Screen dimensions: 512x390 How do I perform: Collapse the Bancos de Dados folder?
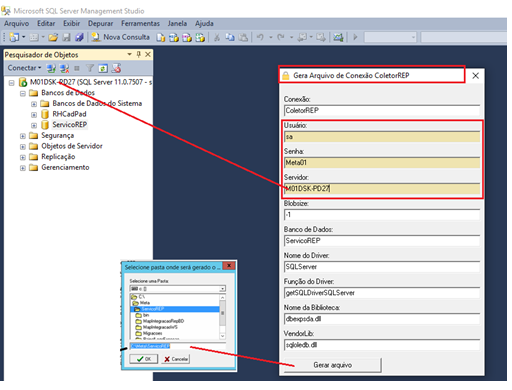23,93
